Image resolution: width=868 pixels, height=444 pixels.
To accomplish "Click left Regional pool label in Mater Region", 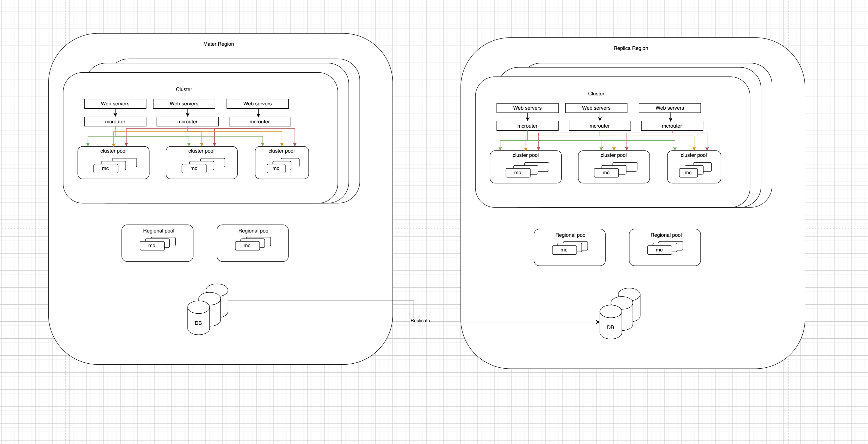I will pos(158,231).
